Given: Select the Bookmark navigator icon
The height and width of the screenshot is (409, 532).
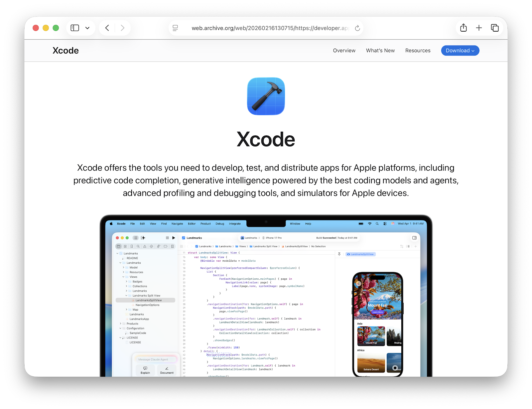Looking at the screenshot, I should click(x=132, y=246).
